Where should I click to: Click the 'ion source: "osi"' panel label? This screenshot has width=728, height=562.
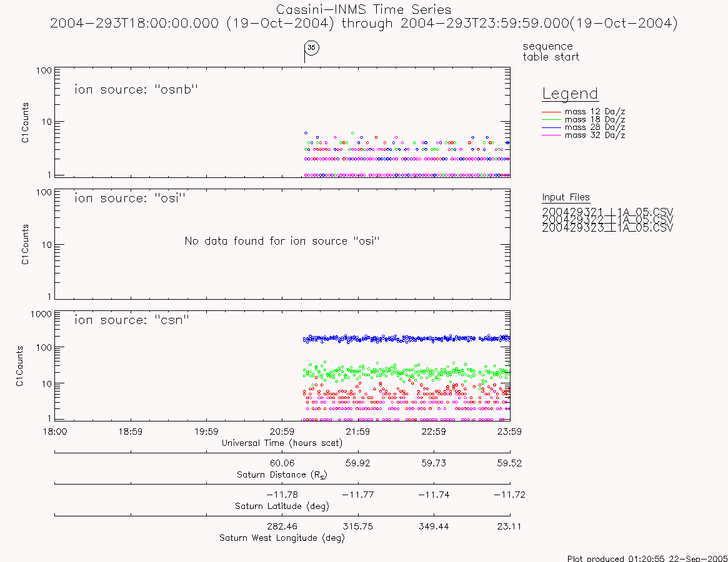coord(130,198)
